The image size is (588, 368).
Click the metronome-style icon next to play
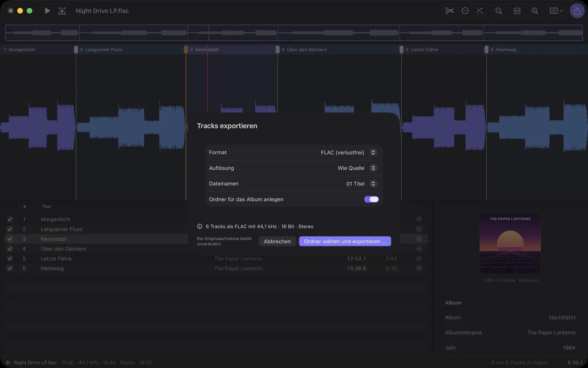(x=62, y=11)
